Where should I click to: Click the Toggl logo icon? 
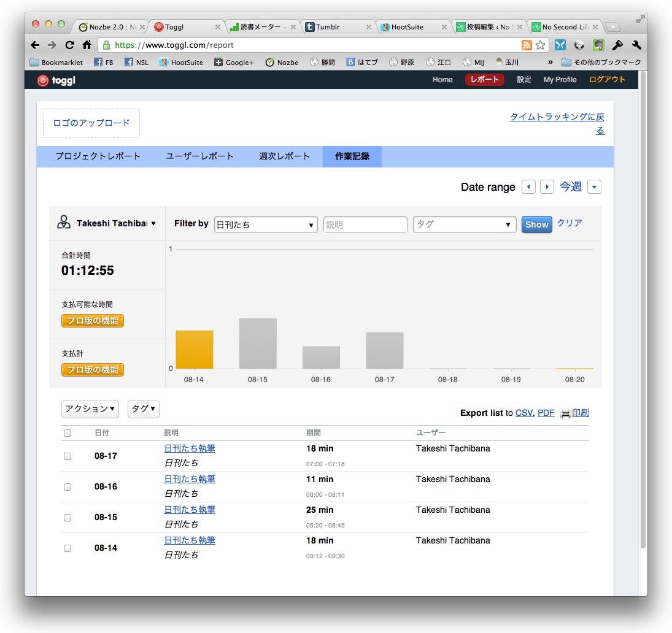[43, 80]
